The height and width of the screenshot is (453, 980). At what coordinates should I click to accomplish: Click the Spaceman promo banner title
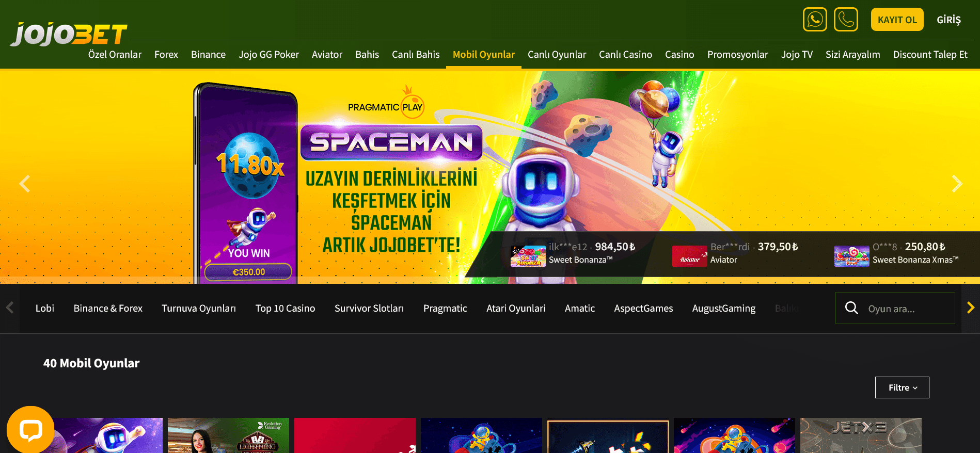pos(391,142)
